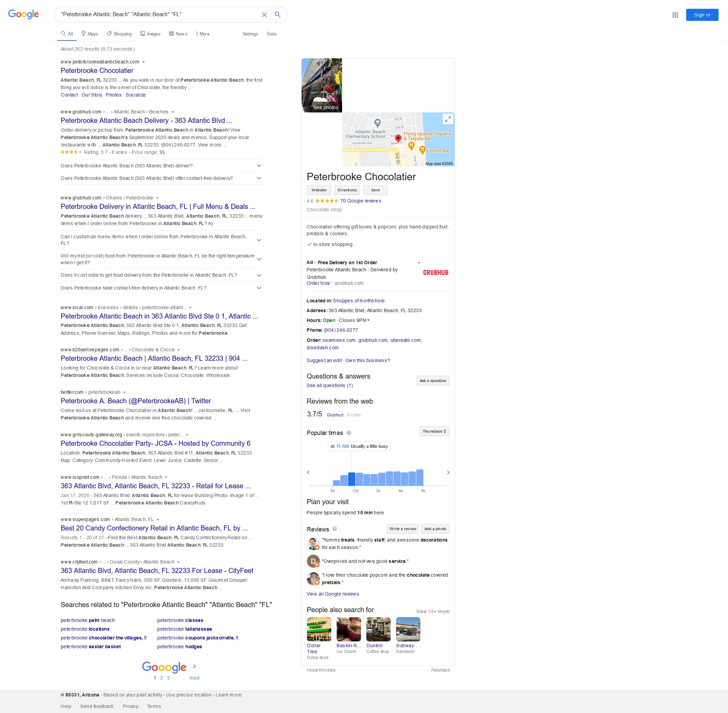The width and height of the screenshot is (728, 713).
Task: Switch to the Images tab
Action: click(150, 34)
